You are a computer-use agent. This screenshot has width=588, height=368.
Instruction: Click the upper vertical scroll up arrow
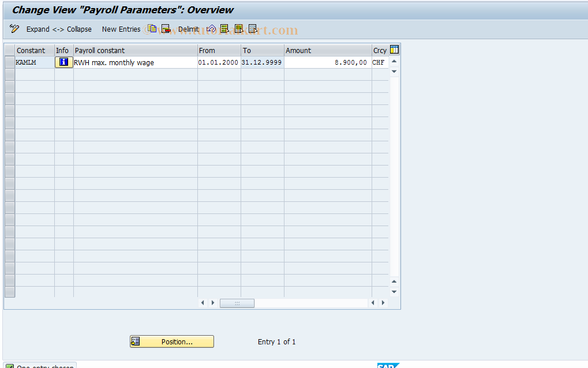394,61
